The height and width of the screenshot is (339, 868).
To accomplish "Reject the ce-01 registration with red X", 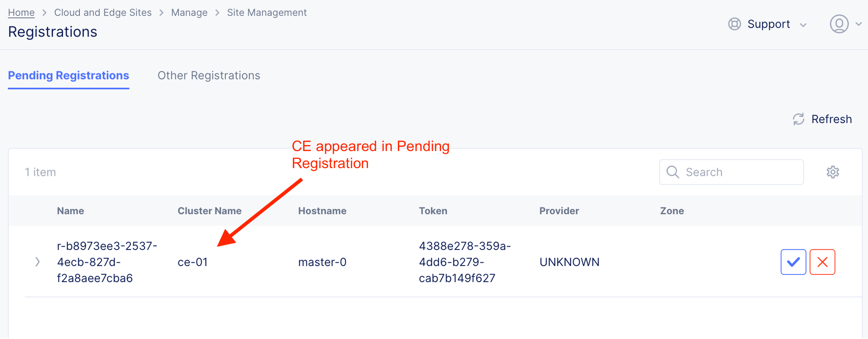I will point(822,262).
